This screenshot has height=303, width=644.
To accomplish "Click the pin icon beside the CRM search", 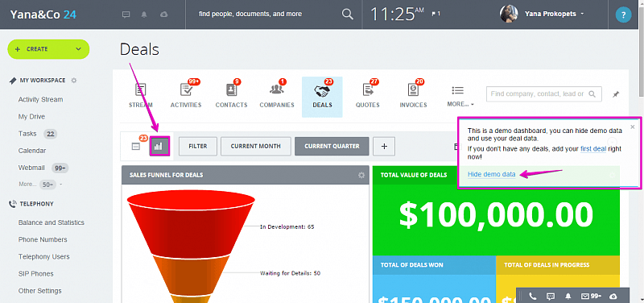I will click(x=615, y=94).
